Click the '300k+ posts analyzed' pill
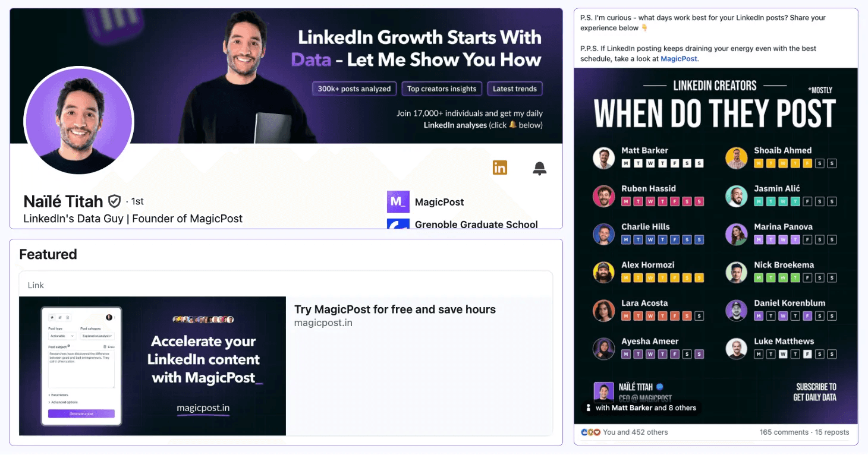 point(354,89)
